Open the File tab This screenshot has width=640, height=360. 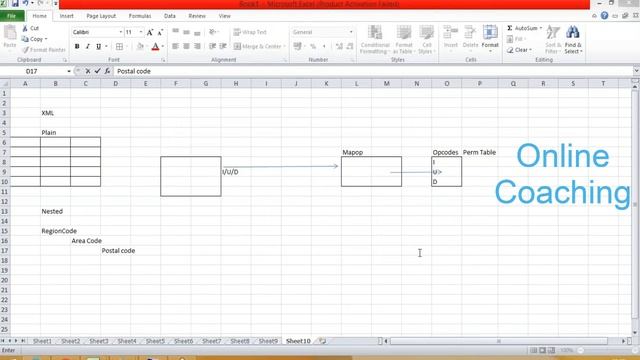coord(12,16)
